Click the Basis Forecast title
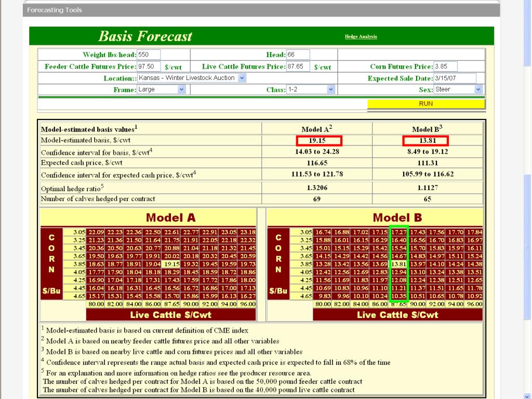 pyautogui.click(x=145, y=36)
